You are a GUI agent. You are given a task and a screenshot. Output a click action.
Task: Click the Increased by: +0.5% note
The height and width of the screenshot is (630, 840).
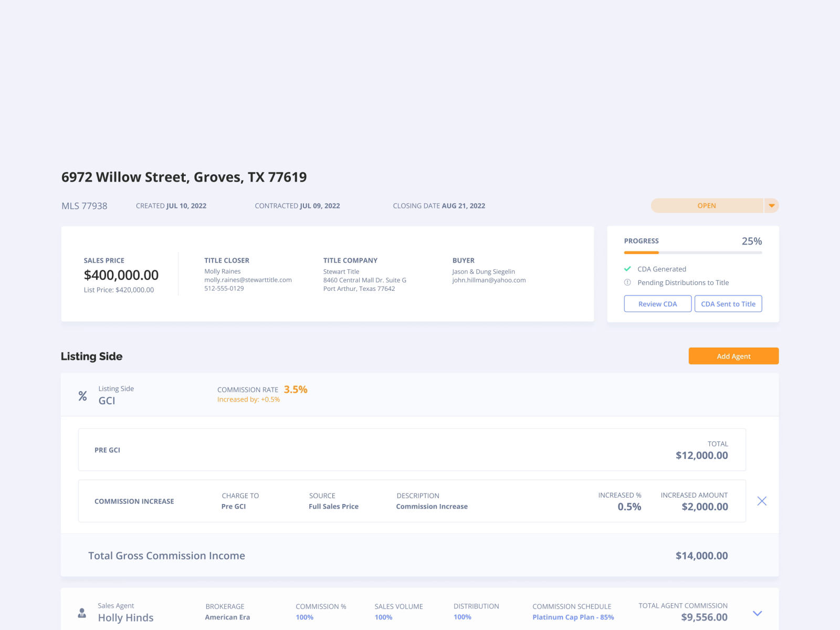coord(248,400)
